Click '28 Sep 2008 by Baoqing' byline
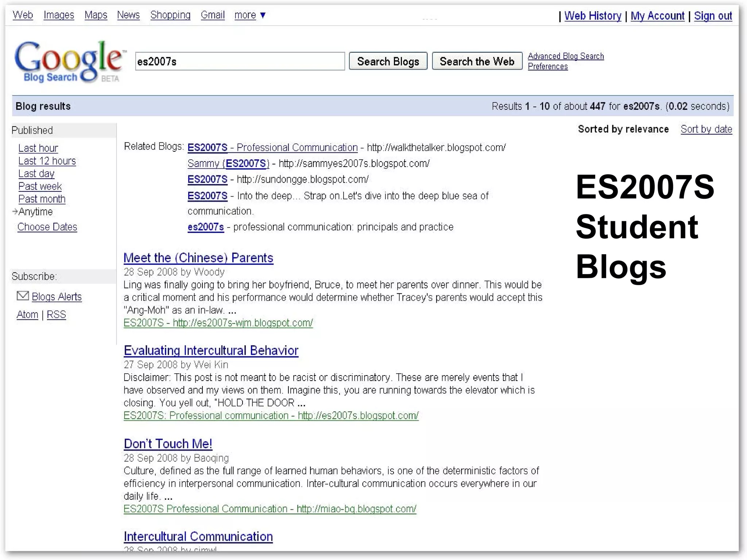747x560 pixels. 176,458
